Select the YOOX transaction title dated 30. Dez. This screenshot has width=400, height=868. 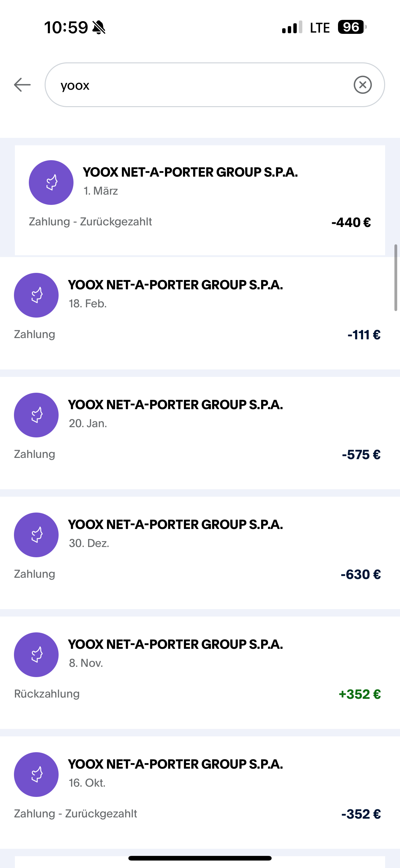(176, 525)
